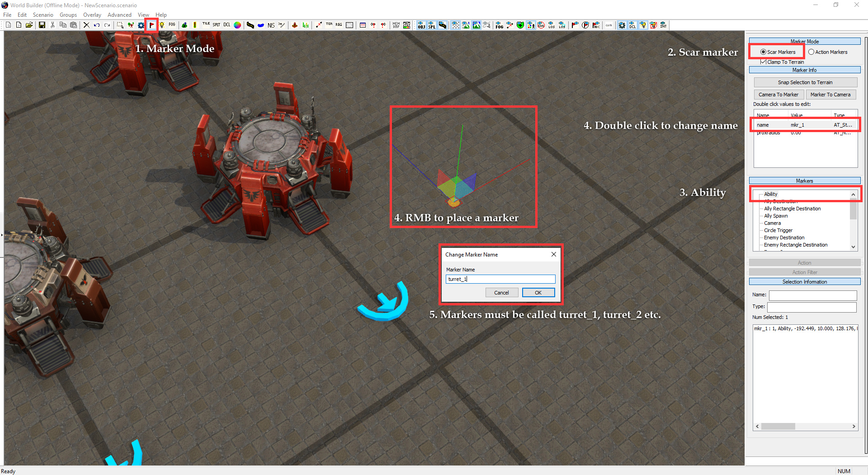Open the Scenario menu

[43, 15]
